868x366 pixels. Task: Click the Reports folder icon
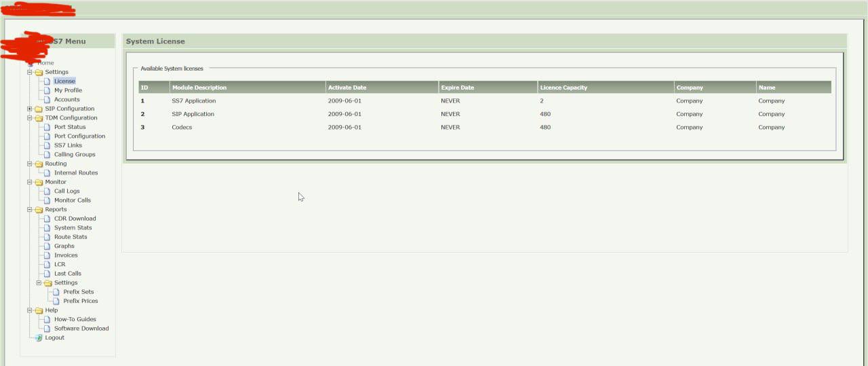point(39,210)
